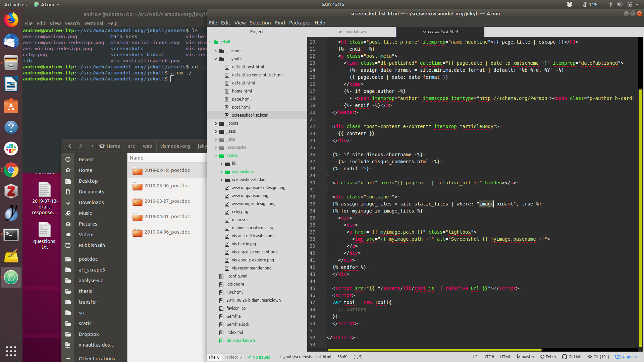The width and height of the screenshot is (644, 362).
Task: Click the GitHub status bar icon
Action: [x=572, y=357]
